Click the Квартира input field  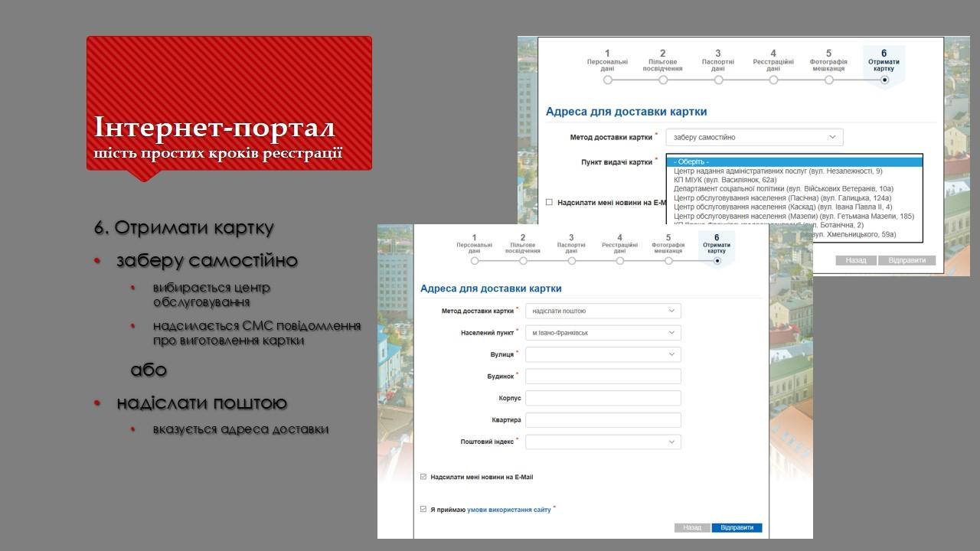tap(603, 420)
